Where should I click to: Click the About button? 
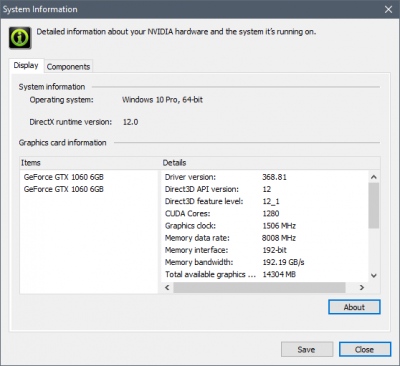pyautogui.click(x=354, y=307)
